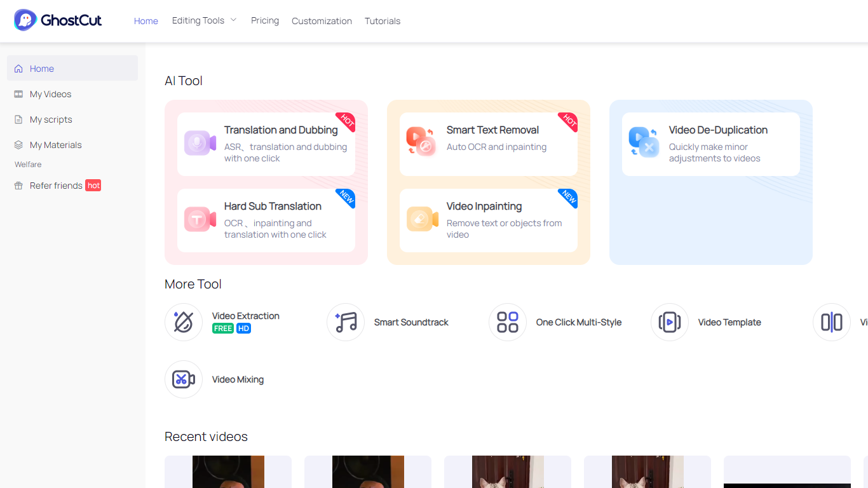Click the Video Extraction icon
This screenshot has height=488, width=868.
(183, 322)
